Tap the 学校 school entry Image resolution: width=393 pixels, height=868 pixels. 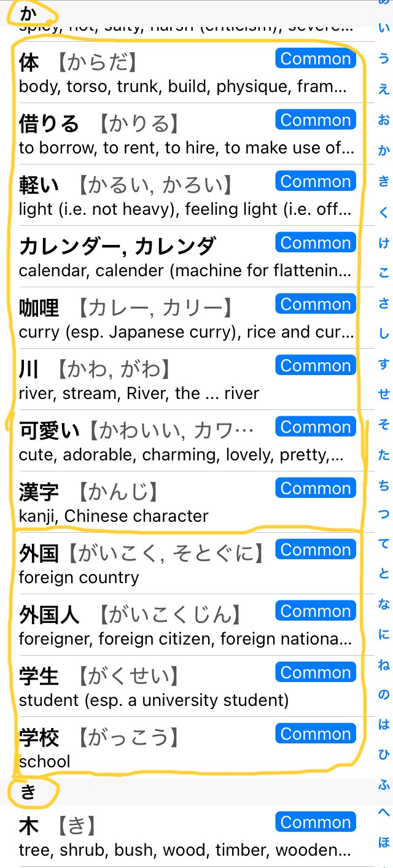point(184,748)
